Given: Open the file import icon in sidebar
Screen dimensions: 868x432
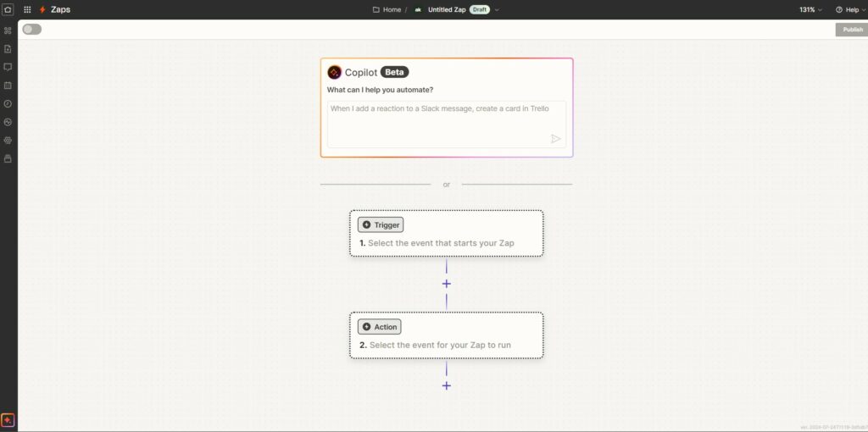Looking at the screenshot, I should (x=8, y=48).
